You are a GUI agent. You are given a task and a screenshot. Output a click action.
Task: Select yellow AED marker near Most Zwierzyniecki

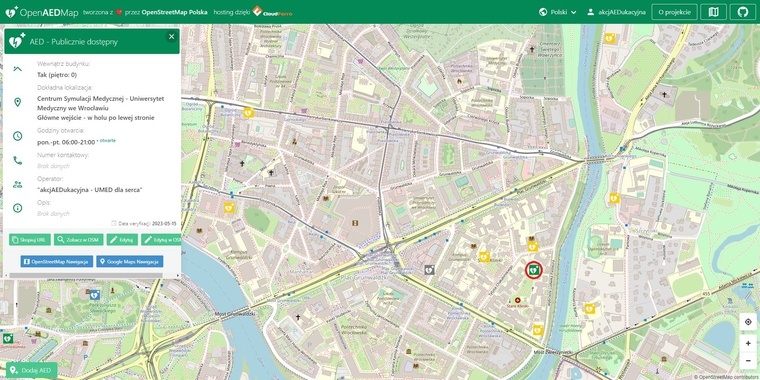click(x=538, y=330)
